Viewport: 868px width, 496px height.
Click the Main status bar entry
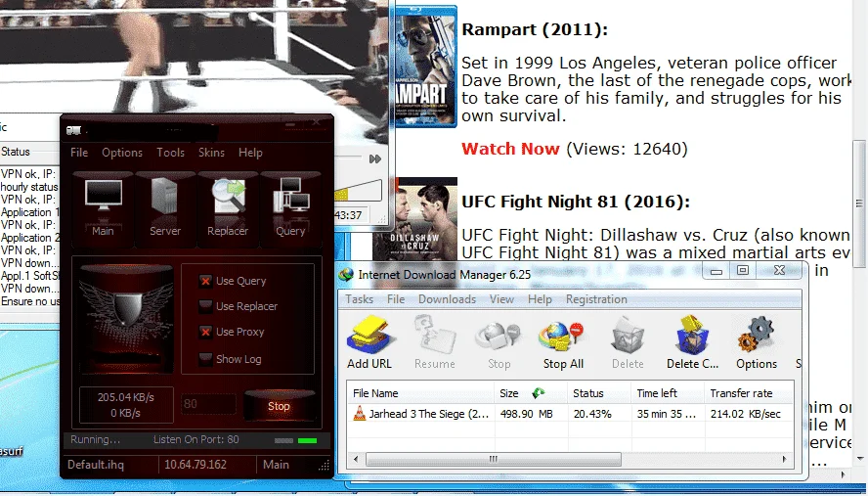[x=276, y=465]
